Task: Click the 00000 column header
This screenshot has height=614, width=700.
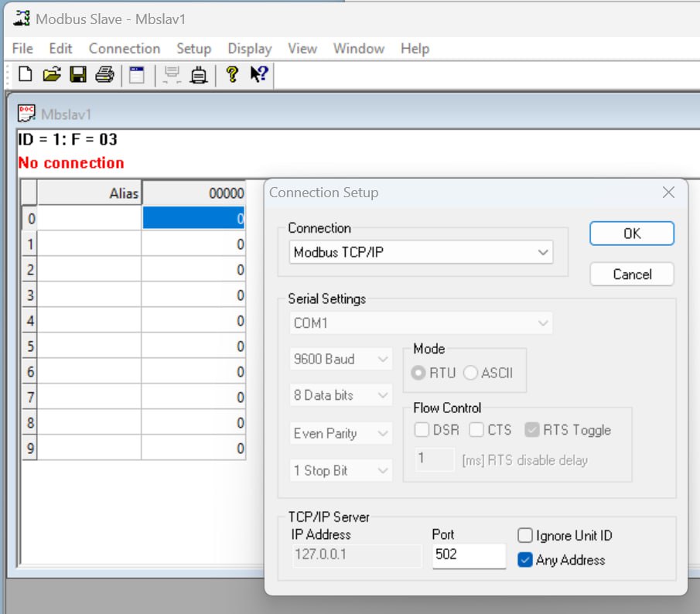Action: tap(193, 193)
